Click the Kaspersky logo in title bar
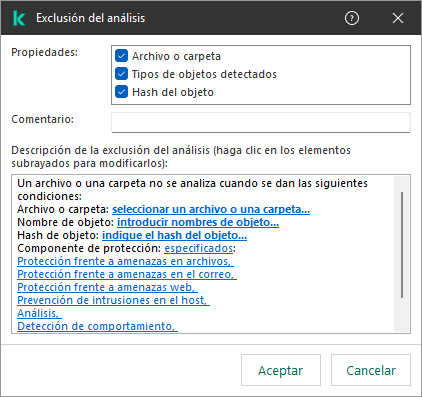Image resolution: width=422 pixels, height=397 pixels. 19,18
